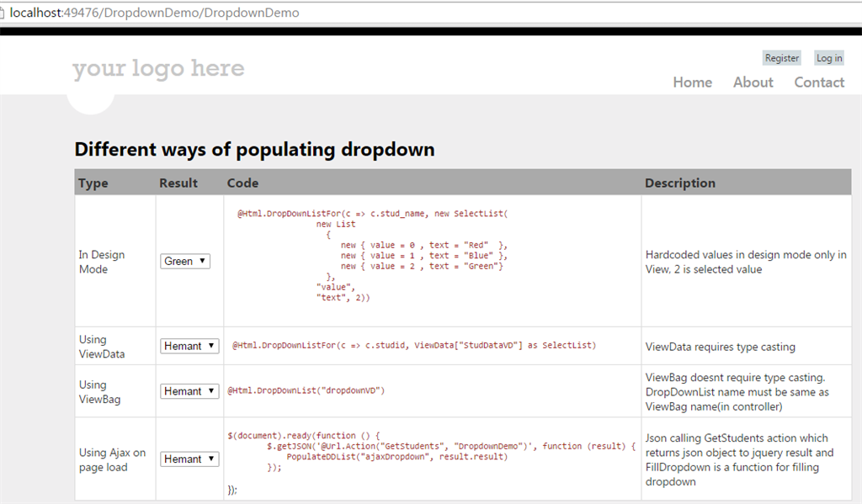Click the 'your logo here' site logo
Image resolution: width=862 pixels, height=504 pixels.
(x=158, y=69)
